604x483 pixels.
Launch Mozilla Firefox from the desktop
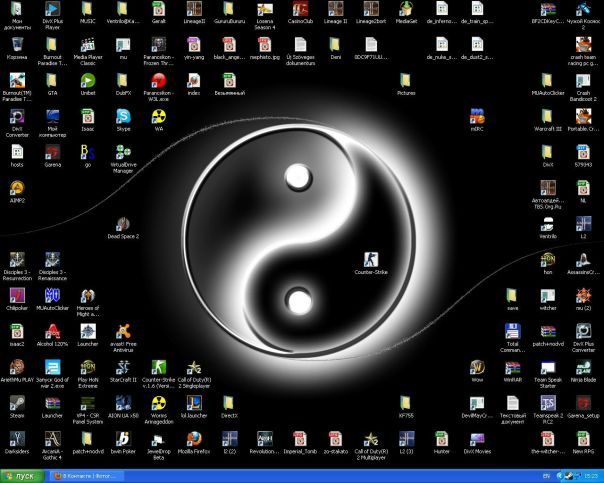coord(193,438)
